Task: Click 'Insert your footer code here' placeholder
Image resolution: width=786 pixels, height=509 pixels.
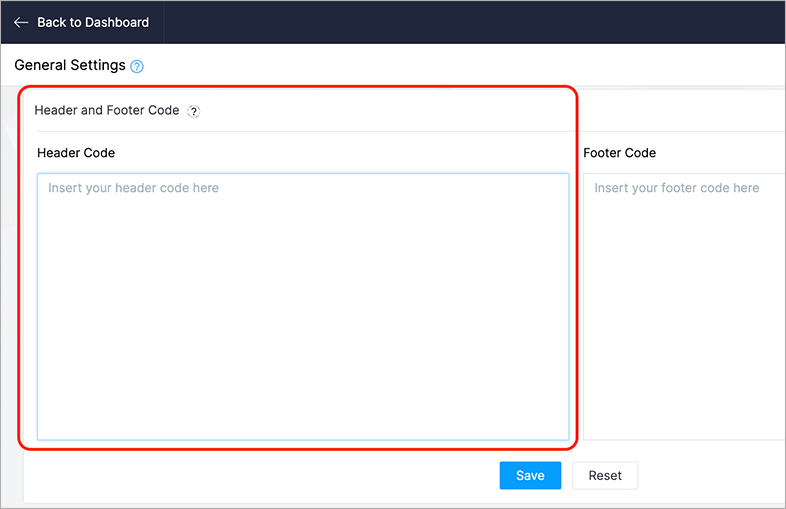Action: [x=676, y=188]
